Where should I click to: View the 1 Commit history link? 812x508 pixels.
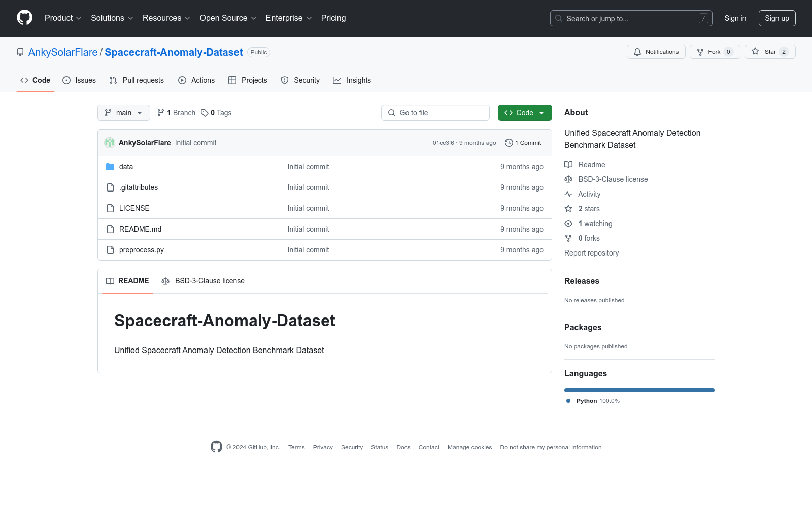click(523, 143)
